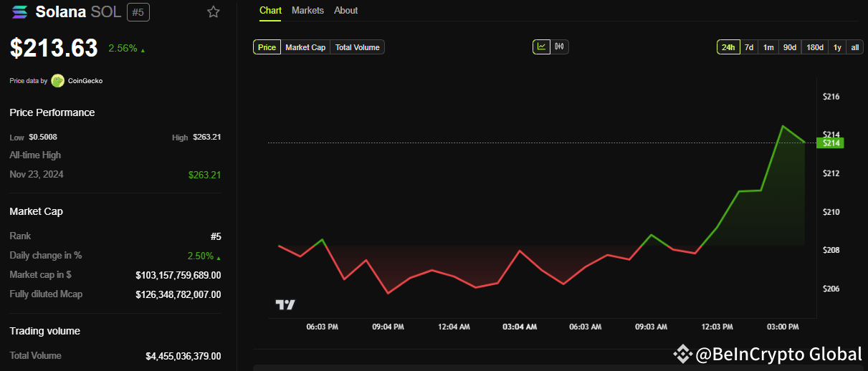Add Solana to favorites with star icon

213,11
